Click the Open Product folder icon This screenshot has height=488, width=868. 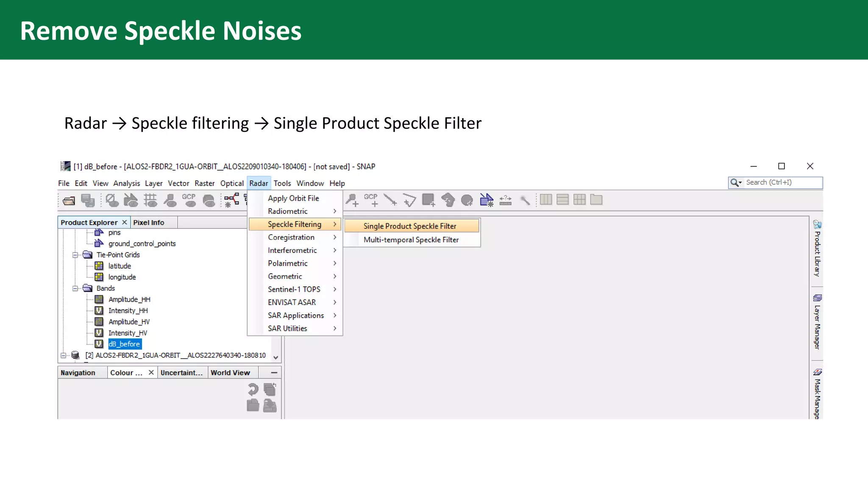coord(69,200)
